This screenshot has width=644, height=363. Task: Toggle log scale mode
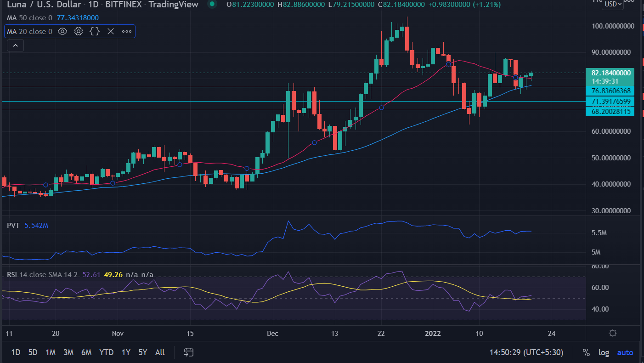point(604,352)
